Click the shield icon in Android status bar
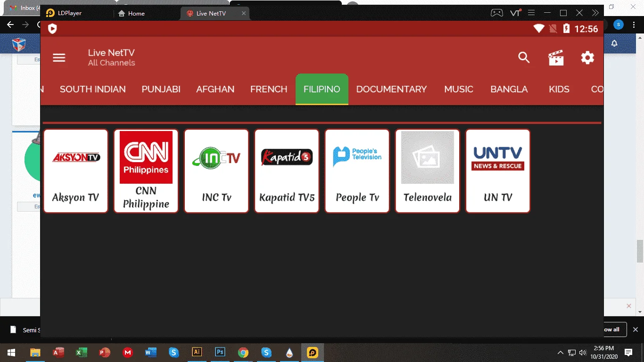Viewport: 644px width, 362px height. [x=52, y=29]
